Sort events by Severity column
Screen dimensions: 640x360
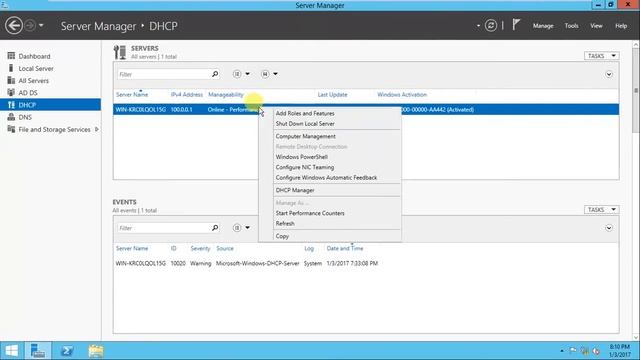200,248
